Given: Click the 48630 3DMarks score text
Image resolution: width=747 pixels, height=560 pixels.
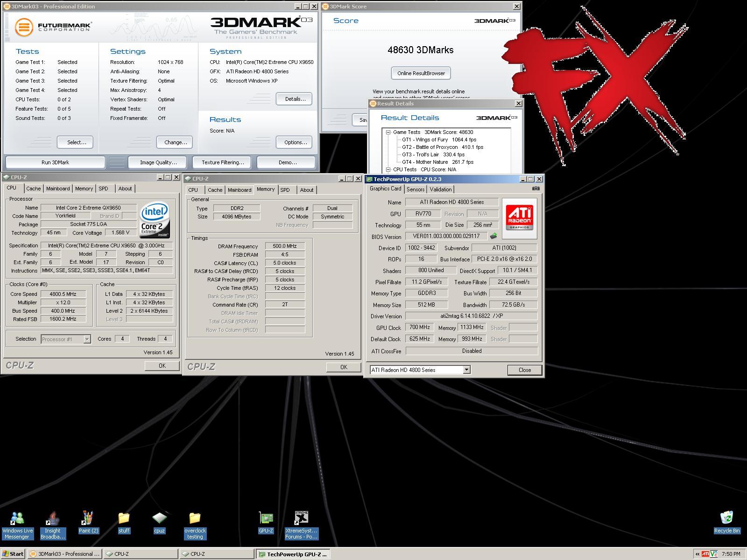Looking at the screenshot, I should (x=420, y=50).
